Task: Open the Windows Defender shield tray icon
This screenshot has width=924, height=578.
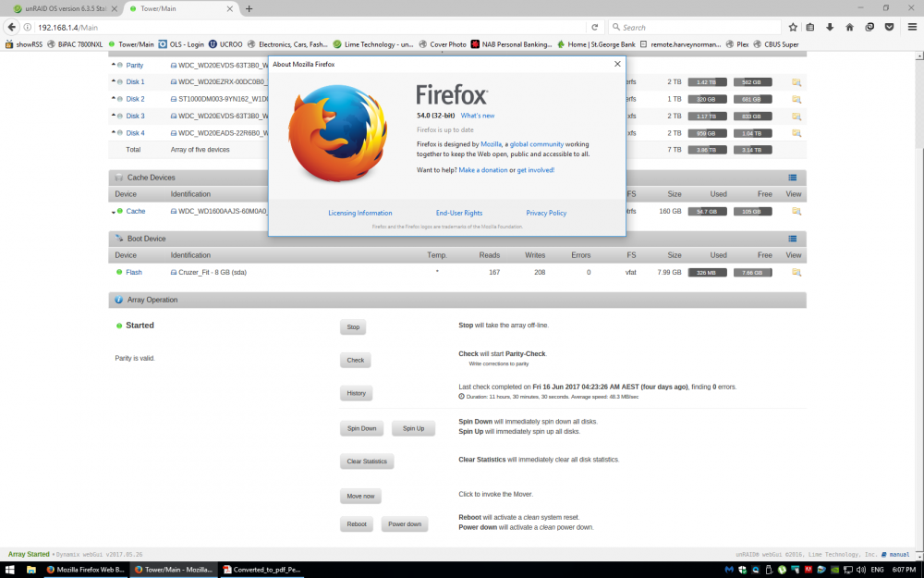Action: click(x=743, y=570)
